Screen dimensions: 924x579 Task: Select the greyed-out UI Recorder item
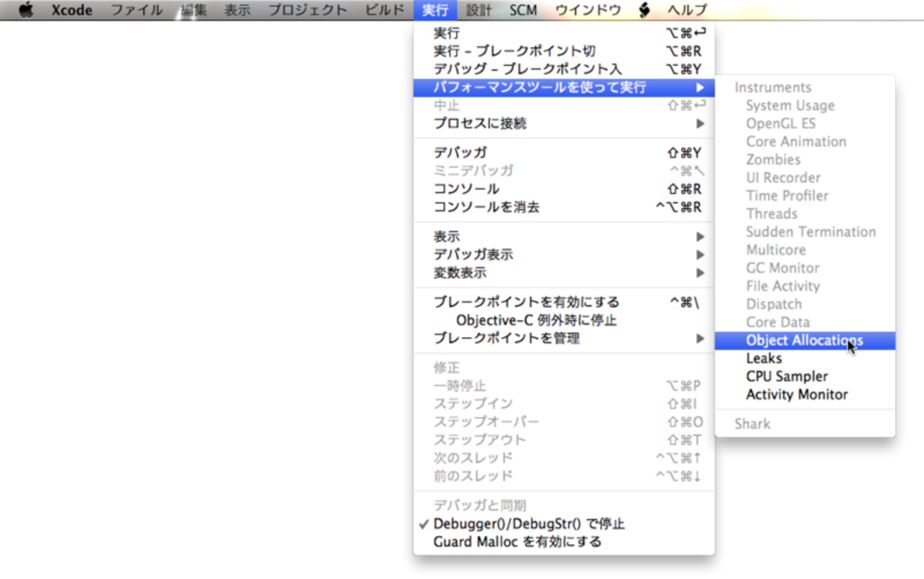point(805,178)
